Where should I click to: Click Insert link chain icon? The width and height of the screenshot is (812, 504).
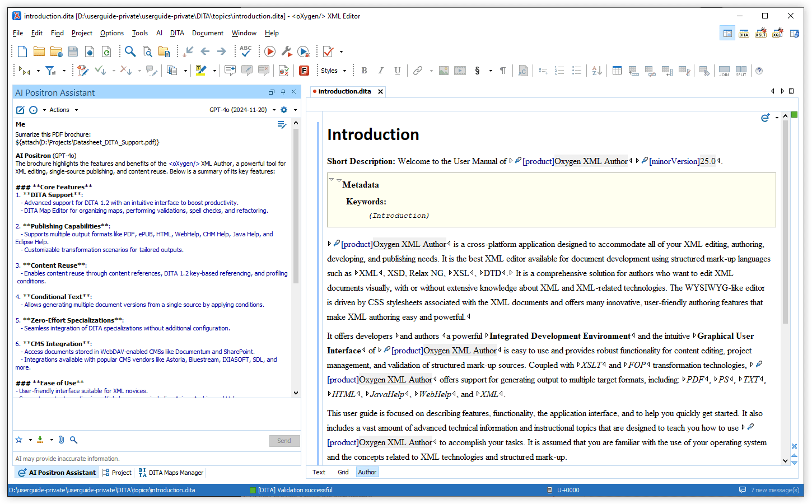coord(418,71)
